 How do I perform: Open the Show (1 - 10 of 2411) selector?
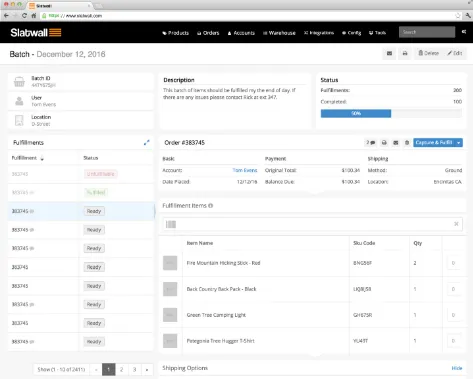tap(61, 369)
